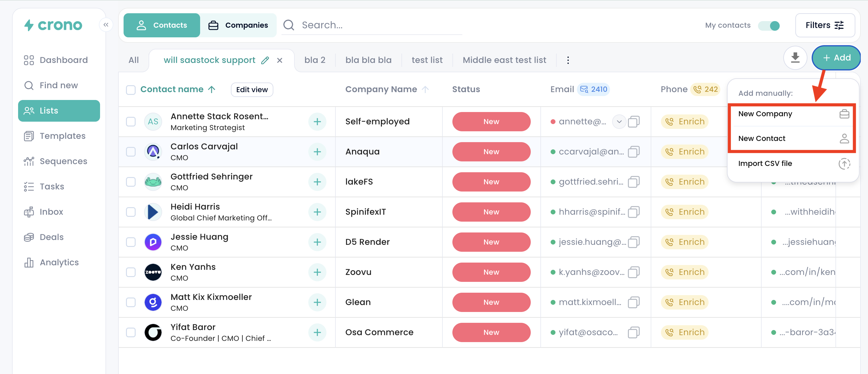Check the box for Jessie Huang

(131, 242)
